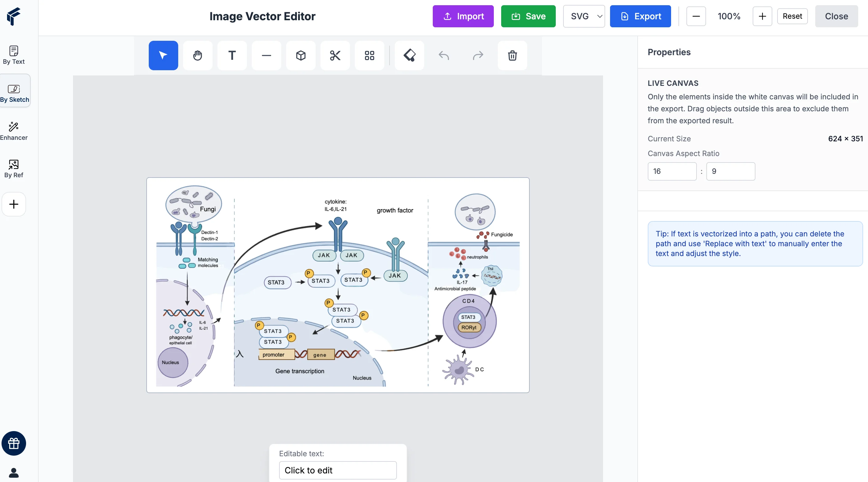
Task: Select the paint bucket fill tool
Action: pos(409,55)
